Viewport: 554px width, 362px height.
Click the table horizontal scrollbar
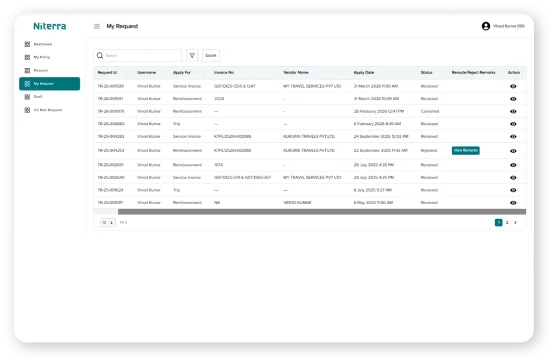pos(322,212)
